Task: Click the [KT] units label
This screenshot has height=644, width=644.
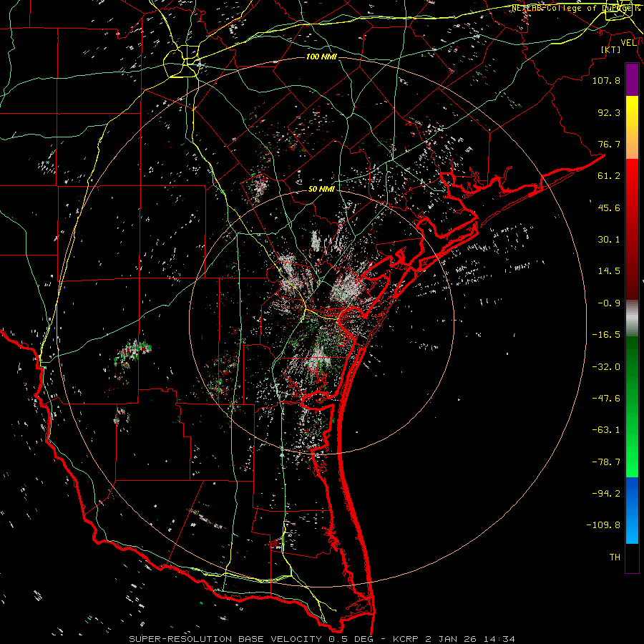Action: [x=611, y=49]
